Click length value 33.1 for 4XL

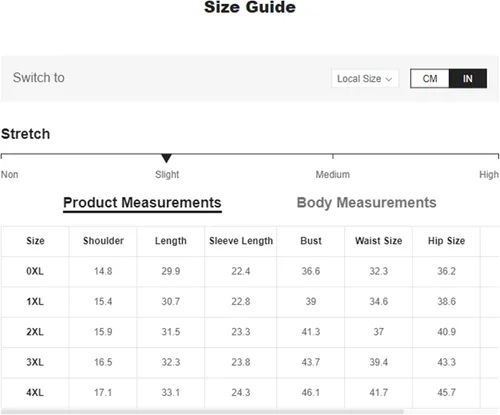tap(171, 392)
